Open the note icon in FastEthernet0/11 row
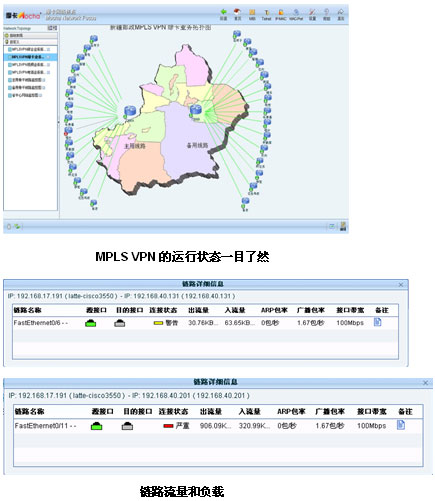Viewport: 435px width, 501px height. click(401, 425)
